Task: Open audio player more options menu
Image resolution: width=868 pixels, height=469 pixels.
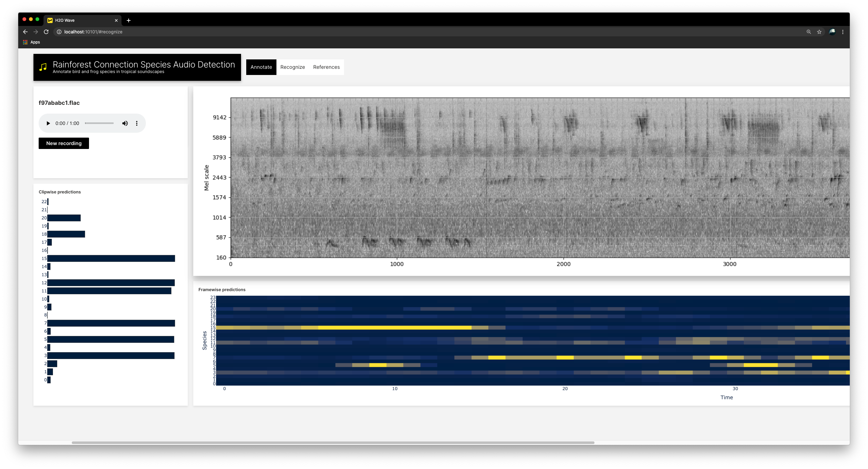Action: point(137,123)
